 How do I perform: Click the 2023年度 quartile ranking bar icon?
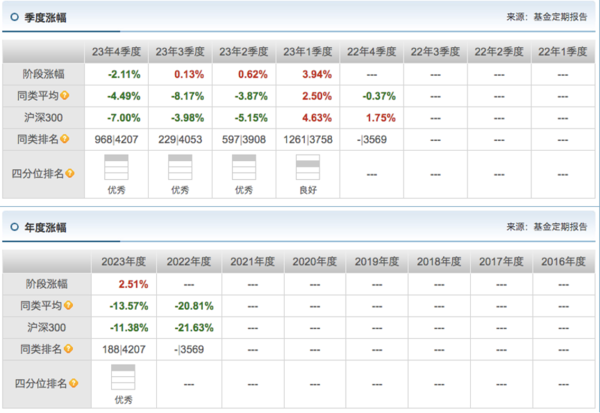[x=123, y=377]
